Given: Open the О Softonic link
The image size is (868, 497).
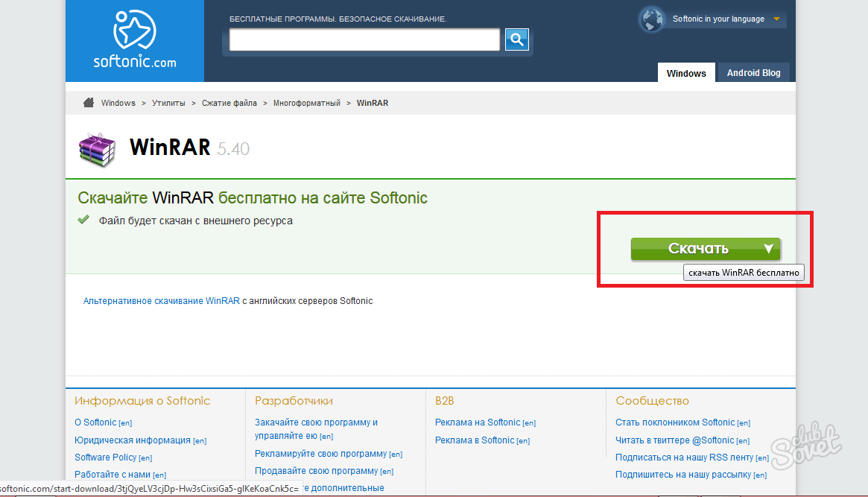Looking at the screenshot, I should tap(103, 422).
